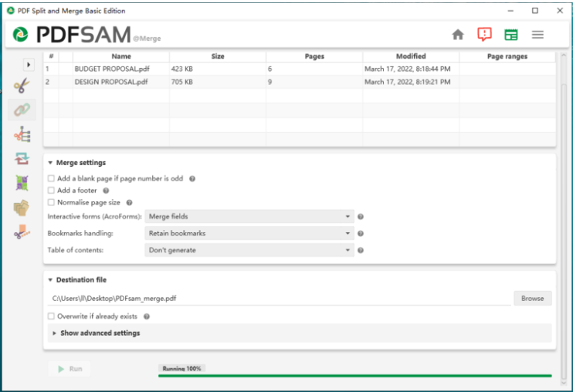Image resolution: width=573 pixels, height=392 pixels.
Task: Sort the table by Size column header
Action: point(218,56)
